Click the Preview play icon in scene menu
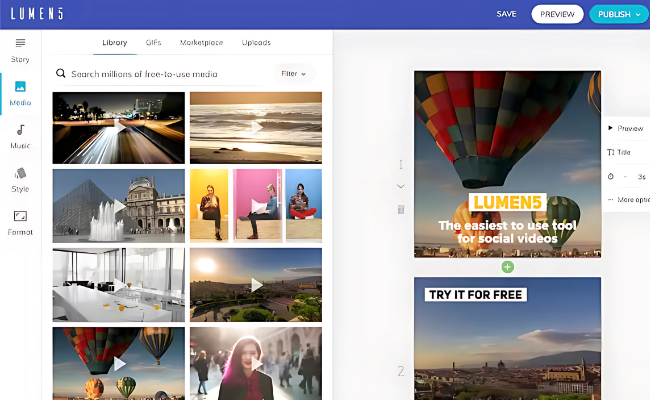The image size is (650, 400). tap(610, 128)
